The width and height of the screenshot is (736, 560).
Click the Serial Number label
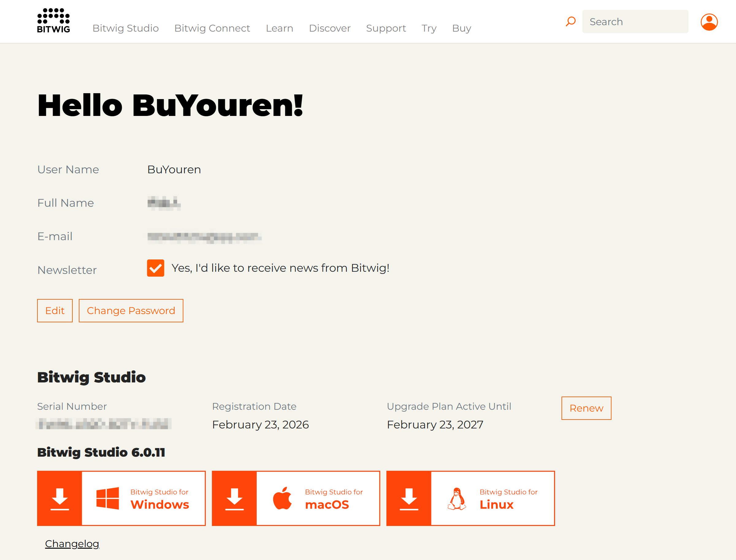(x=72, y=406)
